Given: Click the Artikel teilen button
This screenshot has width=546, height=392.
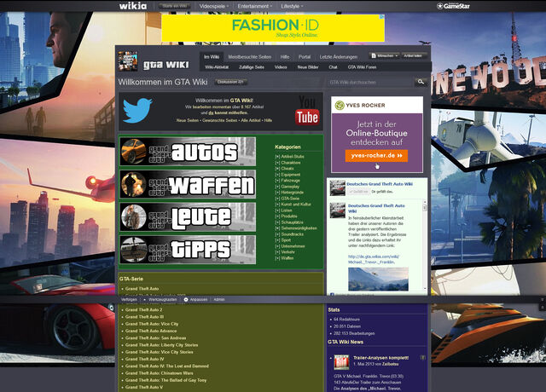Looking at the screenshot, I should pos(413,55).
